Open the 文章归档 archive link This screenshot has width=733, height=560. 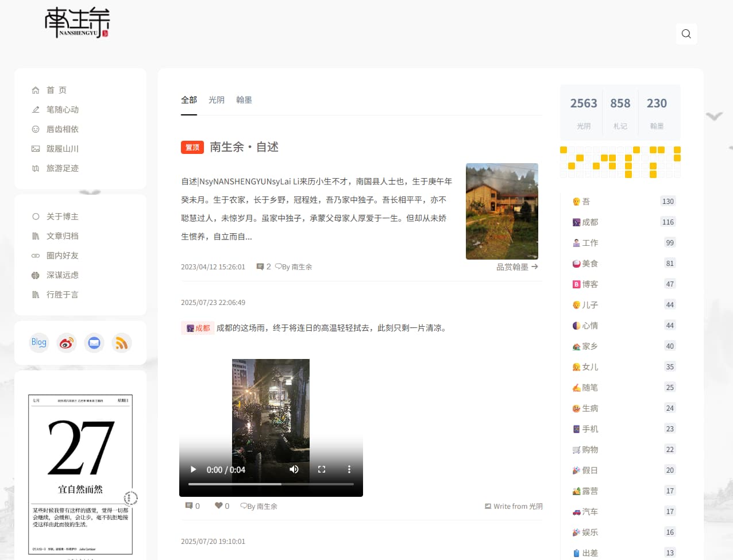pyautogui.click(x=62, y=236)
